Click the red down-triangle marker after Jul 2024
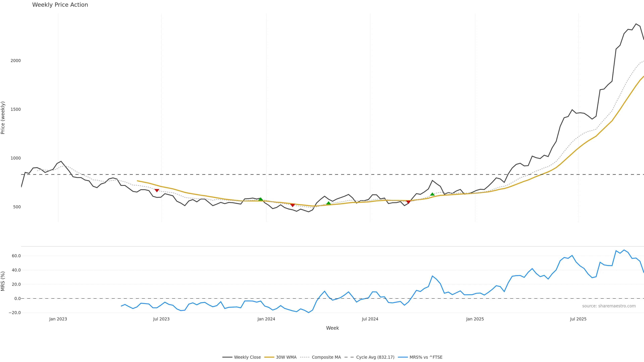The height and width of the screenshot is (362, 644). (408, 202)
